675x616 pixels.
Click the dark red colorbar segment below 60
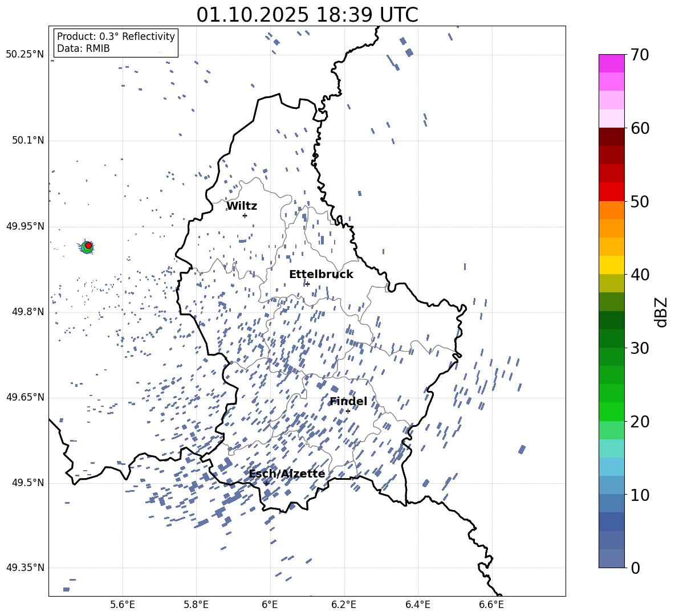pos(611,137)
